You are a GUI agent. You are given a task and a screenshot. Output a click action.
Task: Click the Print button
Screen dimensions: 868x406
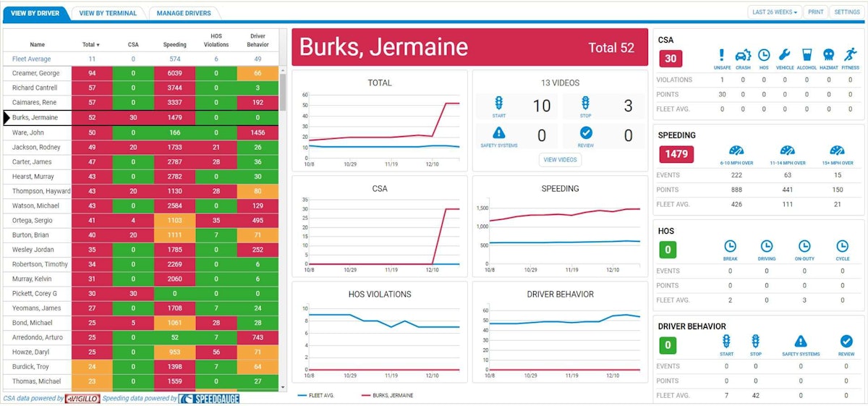tap(815, 12)
